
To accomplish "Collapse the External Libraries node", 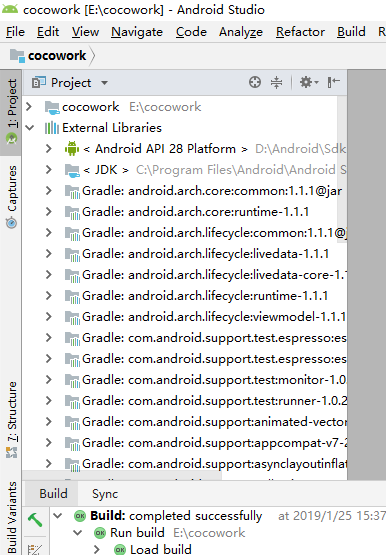I will (x=30, y=128).
